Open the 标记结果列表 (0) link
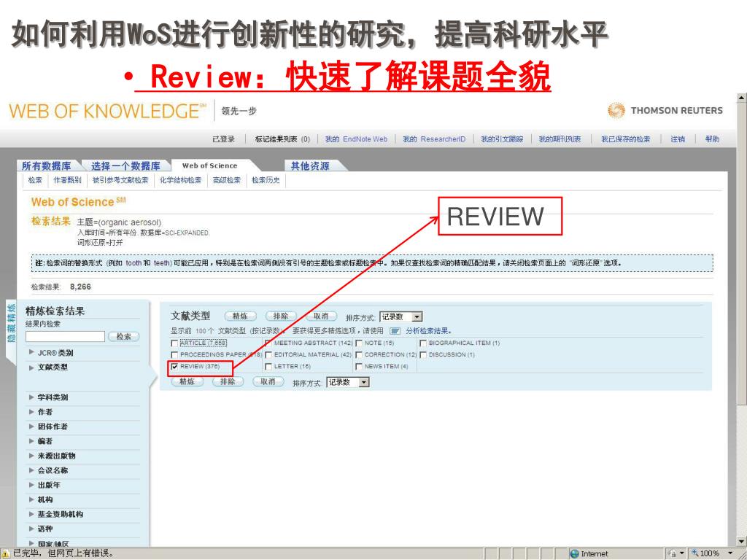Screen dimensions: 747x560 coord(282,139)
